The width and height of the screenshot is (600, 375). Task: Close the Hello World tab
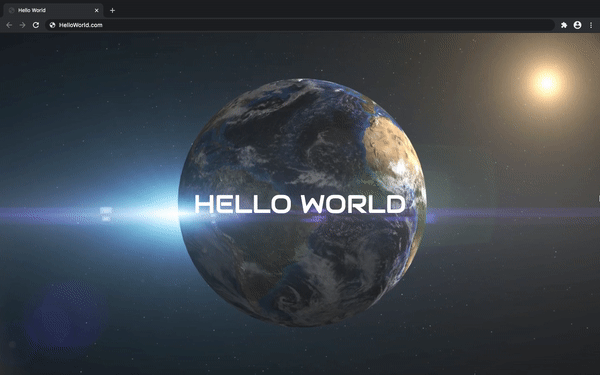pyautogui.click(x=96, y=10)
